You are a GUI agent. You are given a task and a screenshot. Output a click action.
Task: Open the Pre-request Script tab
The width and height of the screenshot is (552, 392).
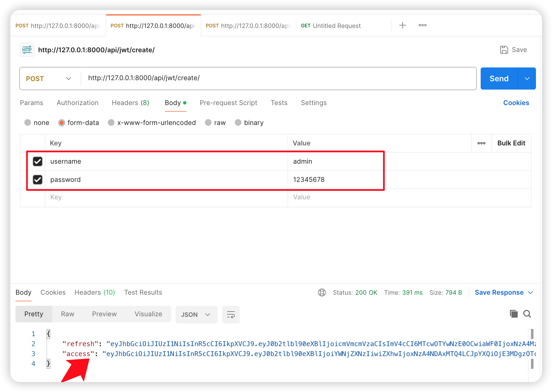click(x=228, y=103)
